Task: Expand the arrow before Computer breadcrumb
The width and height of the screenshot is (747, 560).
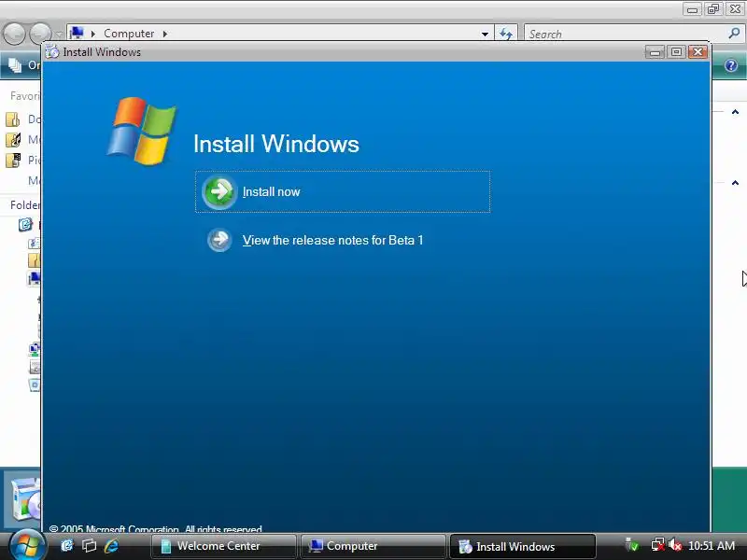Action: [x=92, y=34]
